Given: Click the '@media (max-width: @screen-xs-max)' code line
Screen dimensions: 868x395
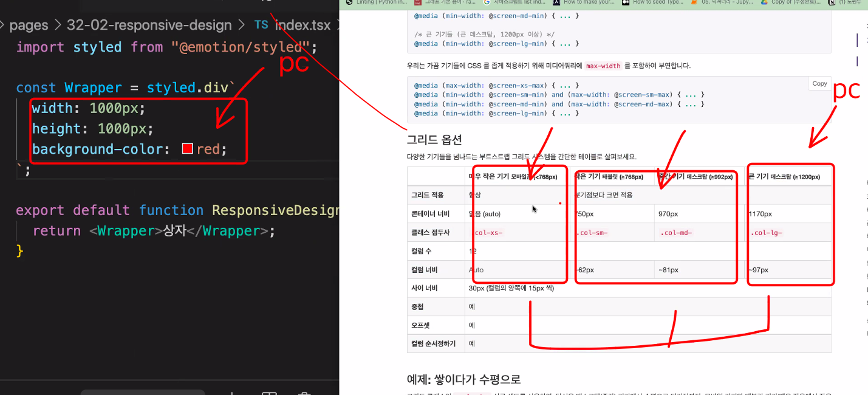Looking at the screenshot, I should (497, 85).
